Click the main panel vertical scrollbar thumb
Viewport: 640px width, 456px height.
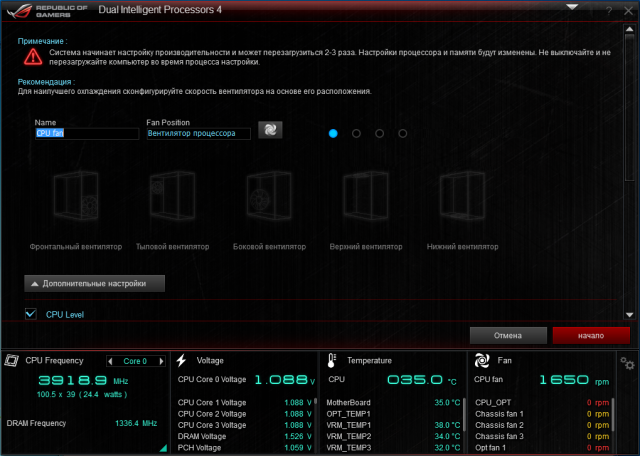(629, 108)
